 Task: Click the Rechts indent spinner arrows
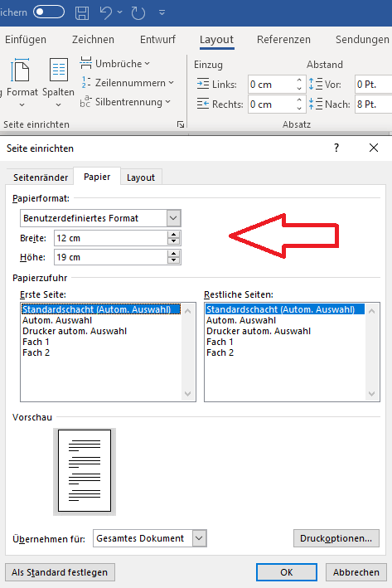[299, 104]
